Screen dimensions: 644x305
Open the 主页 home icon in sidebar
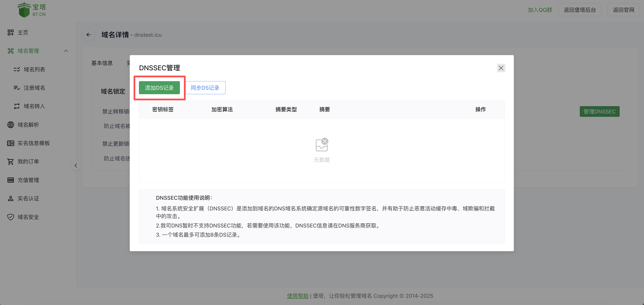click(x=11, y=32)
